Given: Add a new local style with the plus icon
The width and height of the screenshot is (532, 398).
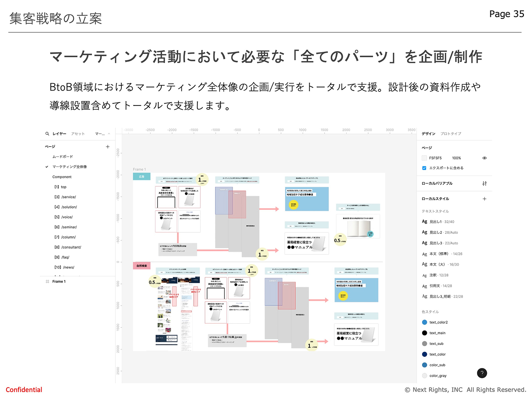Looking at the screenshot, I should [x=484, y=199].
